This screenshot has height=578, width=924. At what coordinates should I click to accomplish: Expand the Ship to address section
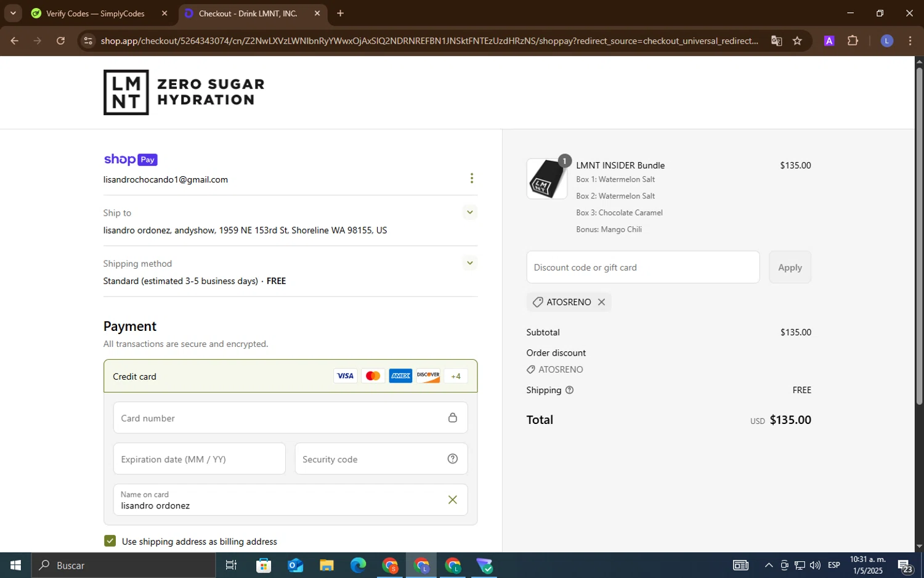pos(470,213)
